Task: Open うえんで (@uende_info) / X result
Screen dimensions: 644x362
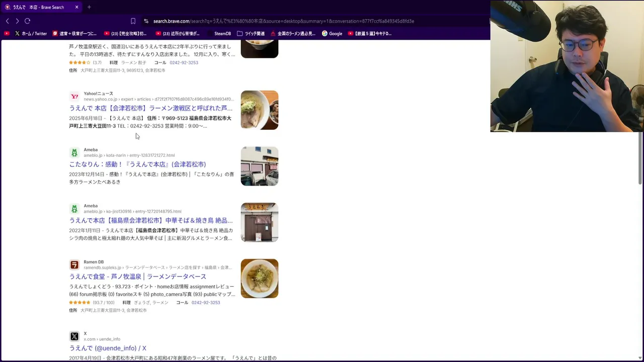Action: pos(108,348)
